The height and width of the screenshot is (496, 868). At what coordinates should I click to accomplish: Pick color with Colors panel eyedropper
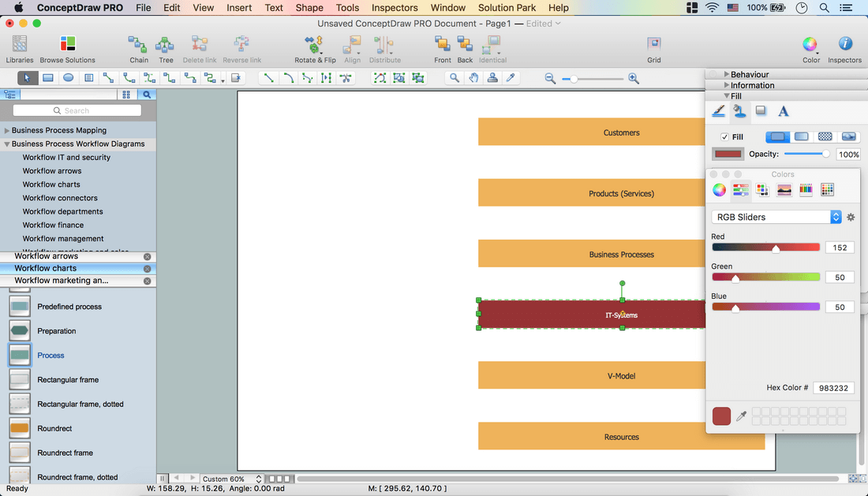[x=741, y=416]
